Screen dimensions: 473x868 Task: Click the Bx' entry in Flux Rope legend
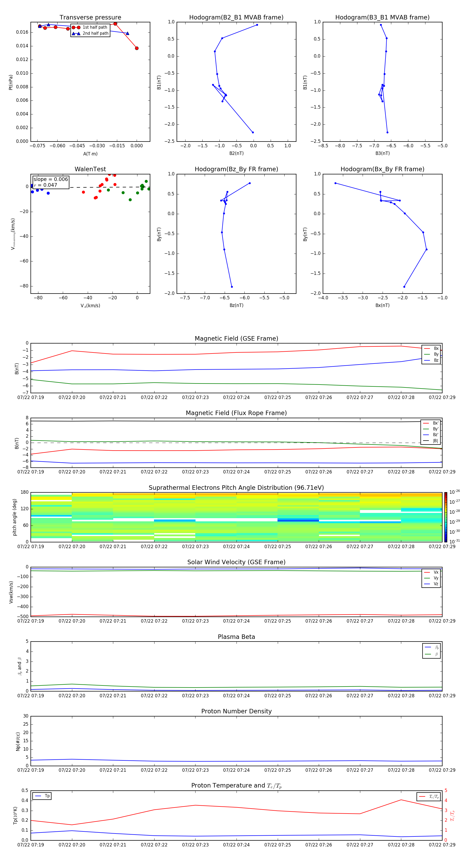(x=431, y=423)
